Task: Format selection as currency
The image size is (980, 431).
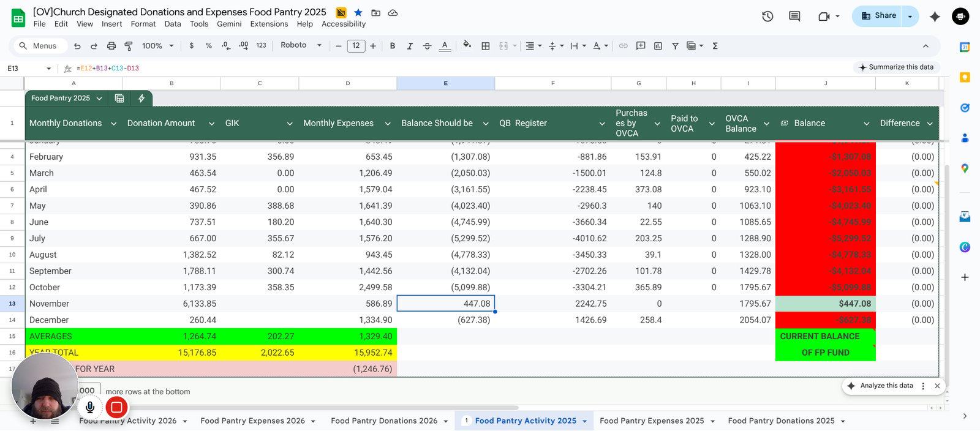Action: (192, 46)
